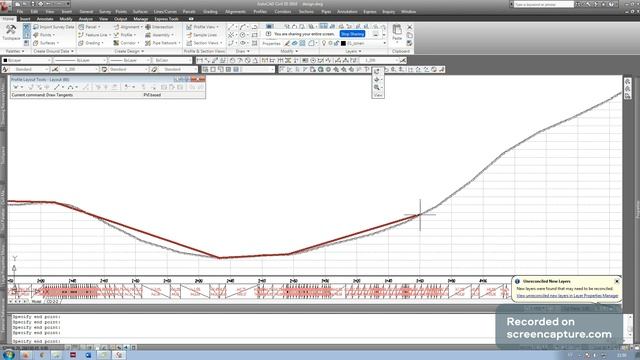Click the Assembly tool
Screen dimensions: 640x360
160,35
